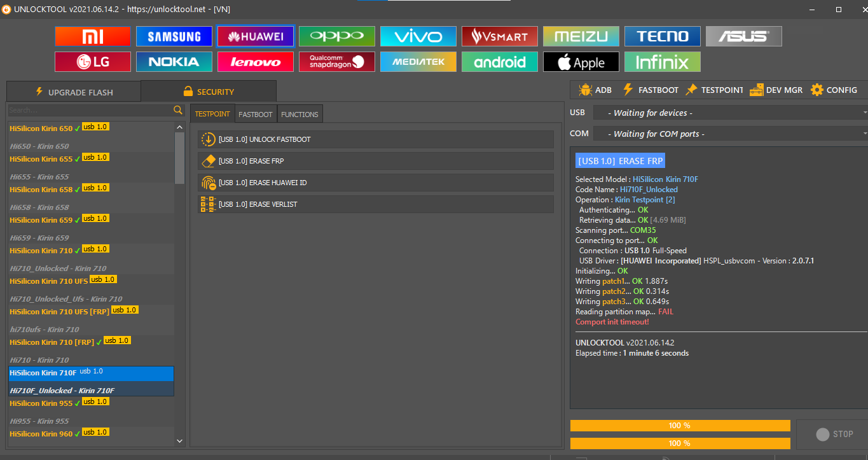The image size is (868, 460).
Task: Select HiSilicon Kirin 960 in list
Action: (x=91, y=434)
